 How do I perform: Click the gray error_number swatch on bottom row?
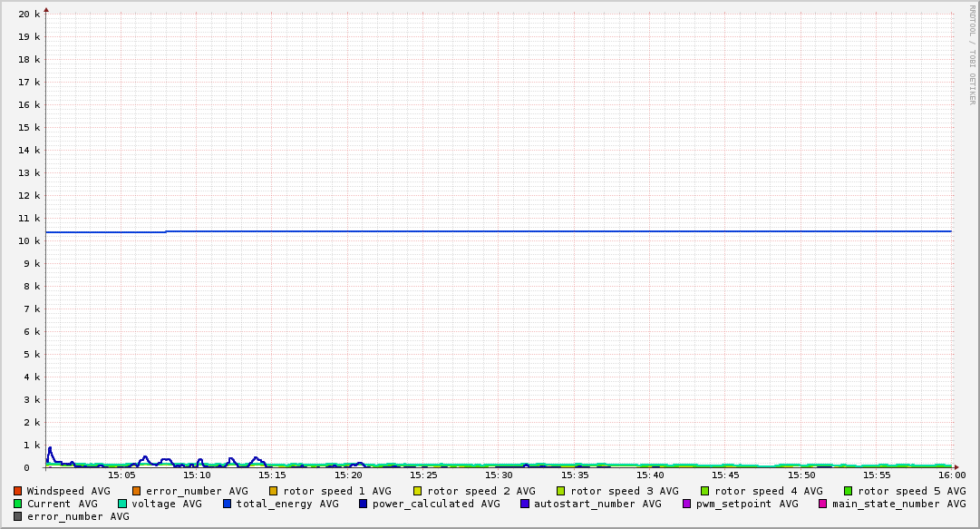[x=18, y=516]
